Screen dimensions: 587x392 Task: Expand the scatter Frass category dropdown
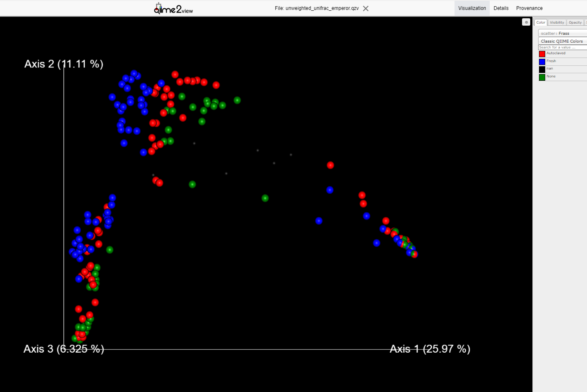tap(562, 33)
